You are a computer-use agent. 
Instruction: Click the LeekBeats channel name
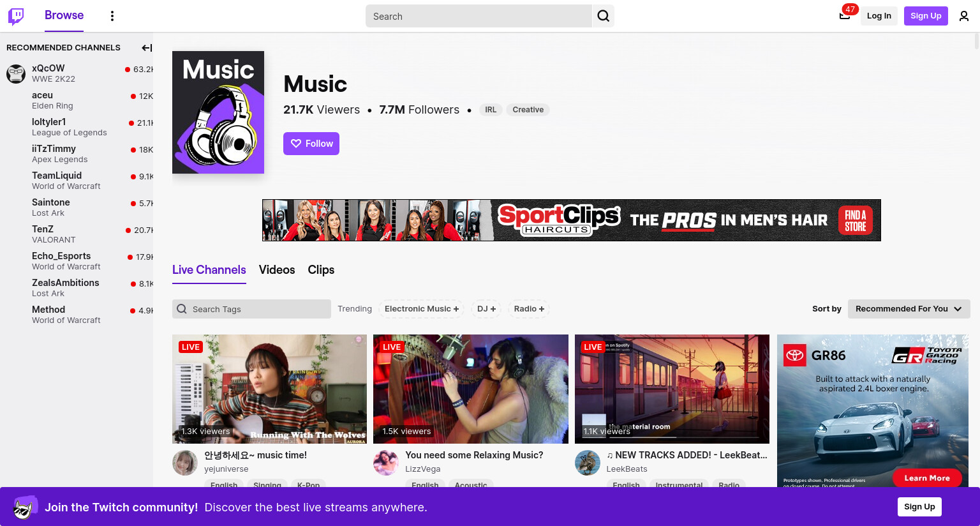[x=627, y=469]
